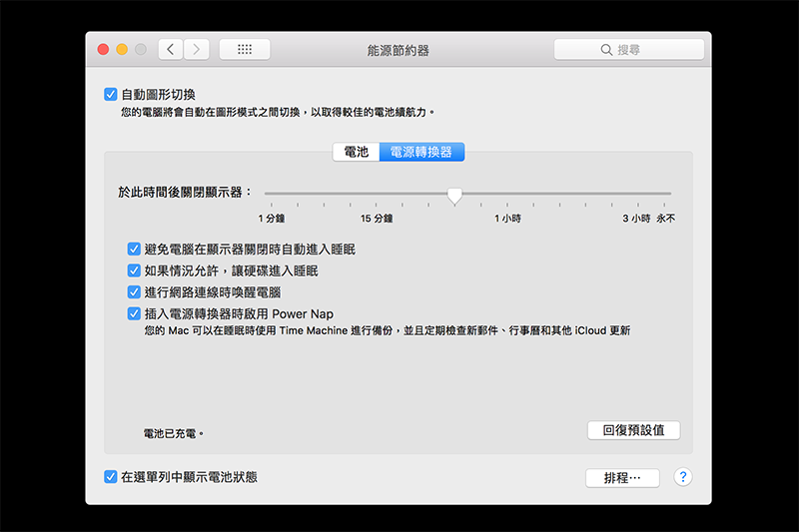Uncheck 如果情況允許，讓硬碟進入睡眠
The image size is (799, 532).
[134, 270]
